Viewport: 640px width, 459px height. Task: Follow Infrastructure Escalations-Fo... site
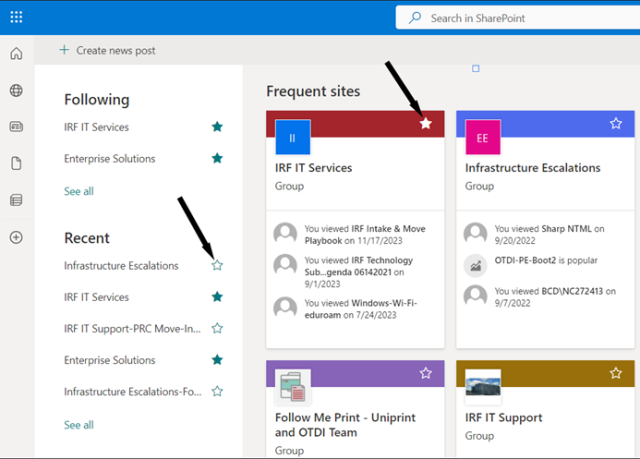click(217, 392)
